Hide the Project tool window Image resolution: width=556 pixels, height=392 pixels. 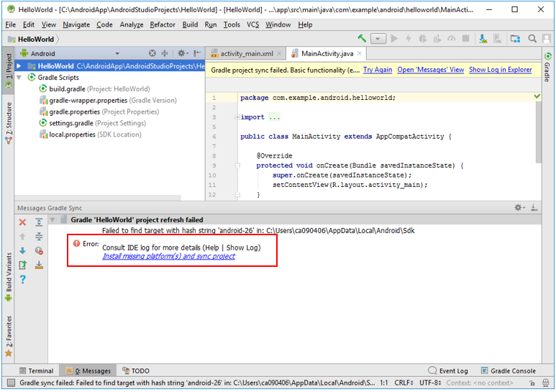tap(197, 53)
